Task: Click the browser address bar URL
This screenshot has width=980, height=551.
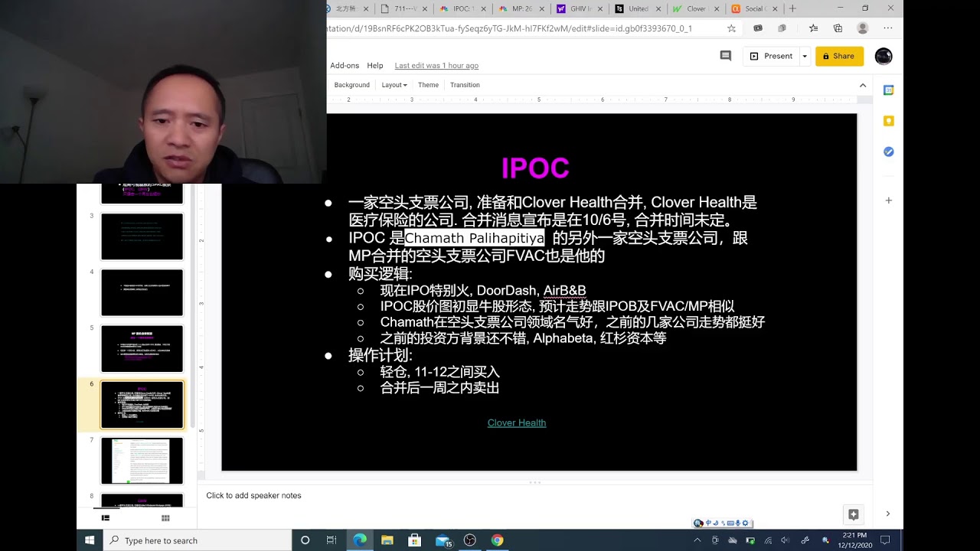Action: (510, 28)
